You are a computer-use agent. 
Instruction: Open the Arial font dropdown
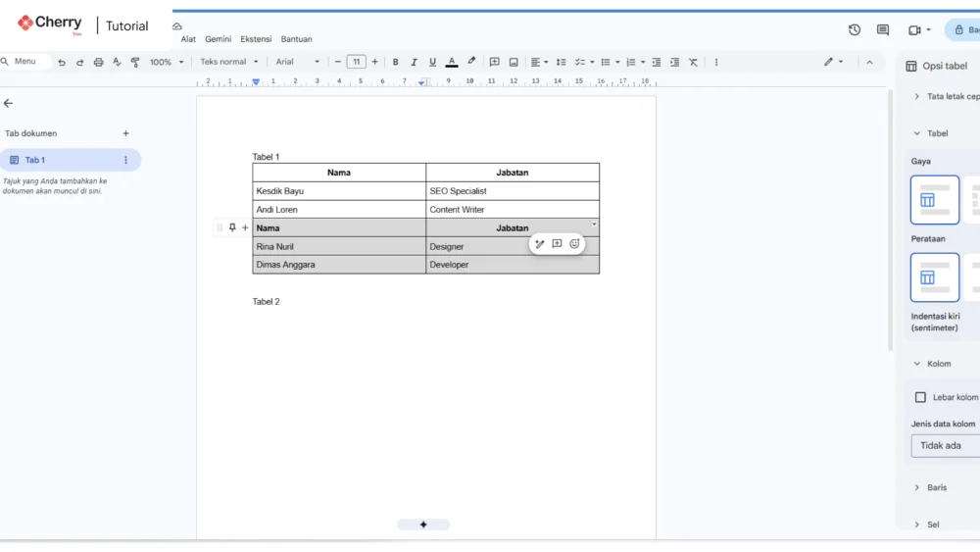(x=298, y=62)
